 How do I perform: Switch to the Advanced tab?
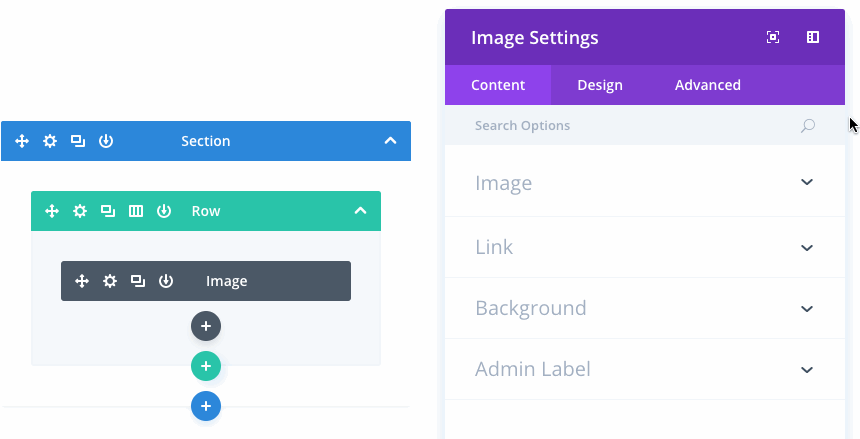[x=708, y=85]
